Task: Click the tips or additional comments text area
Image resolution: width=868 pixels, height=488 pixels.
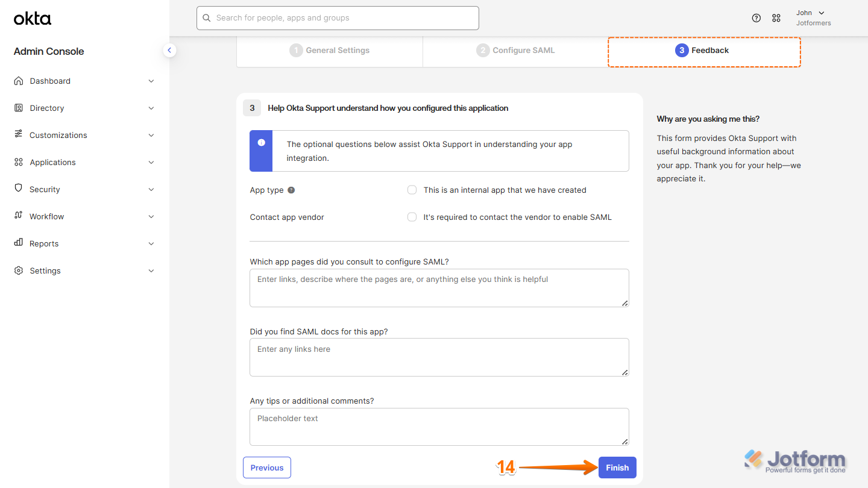Action: tap(439, 427)
